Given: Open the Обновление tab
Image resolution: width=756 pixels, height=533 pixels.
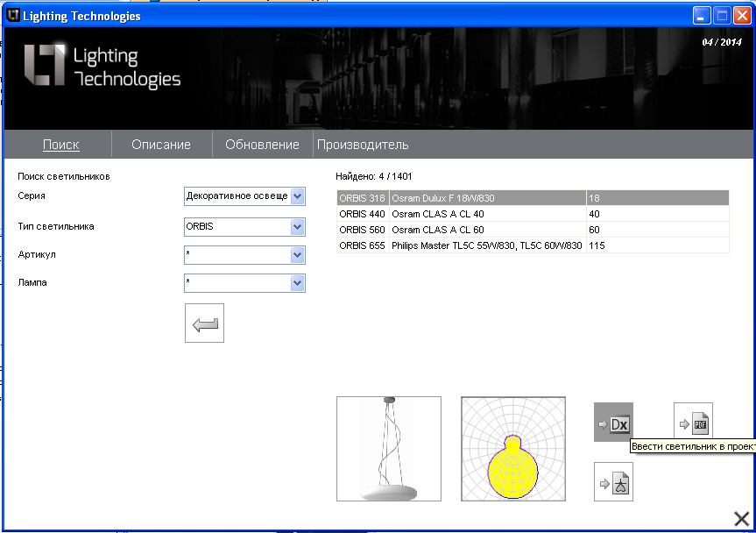Looking at the screenshot, I should (262, 145).
